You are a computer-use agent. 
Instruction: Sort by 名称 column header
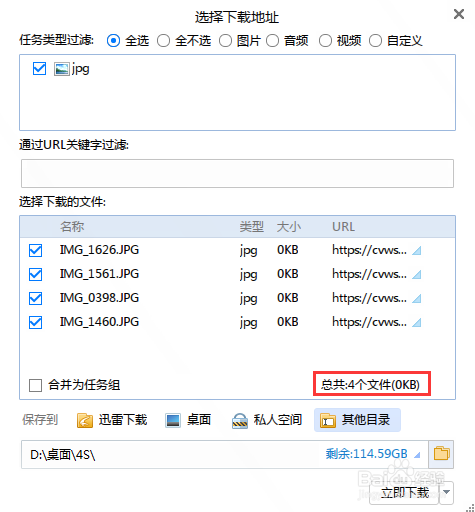pyautogui.click(x=72, y=226)
